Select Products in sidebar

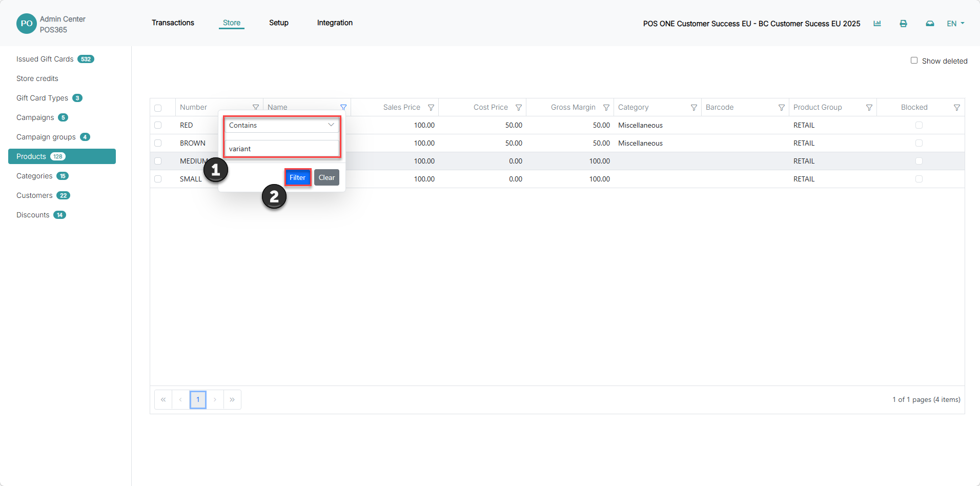62,156
